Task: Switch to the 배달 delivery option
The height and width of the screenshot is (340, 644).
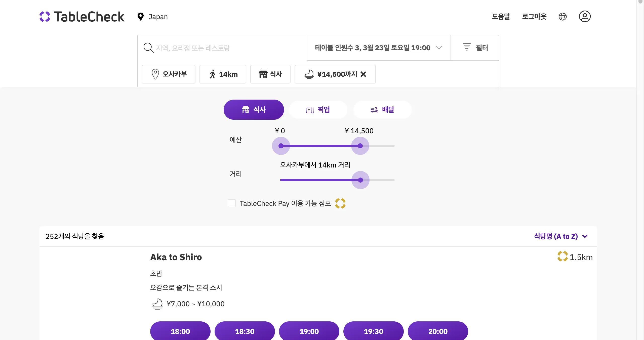Action: (383, 109)
